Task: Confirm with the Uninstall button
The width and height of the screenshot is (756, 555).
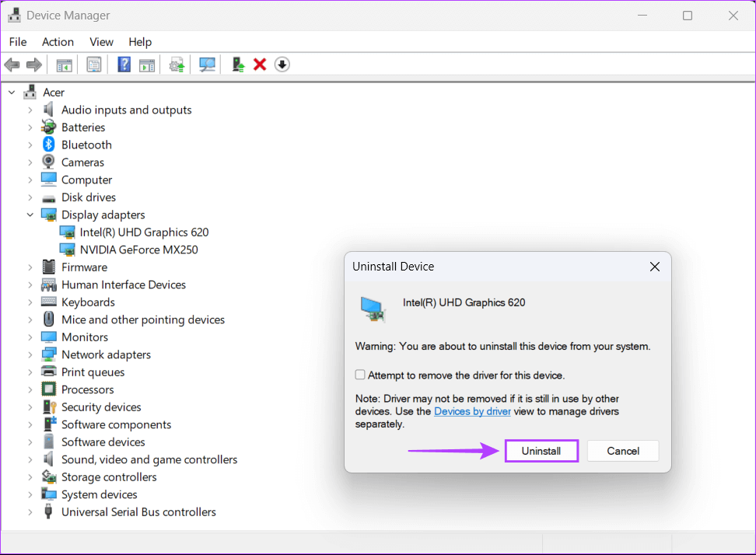Action: 541,451
